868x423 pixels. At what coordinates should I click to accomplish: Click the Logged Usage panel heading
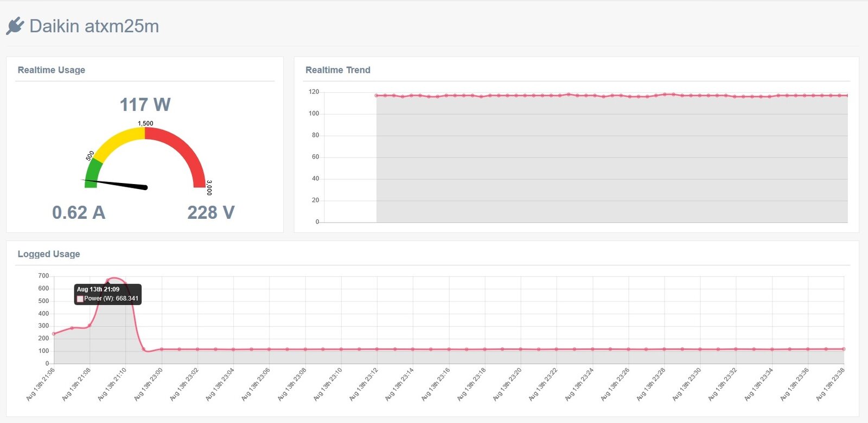tap(49, 254)
